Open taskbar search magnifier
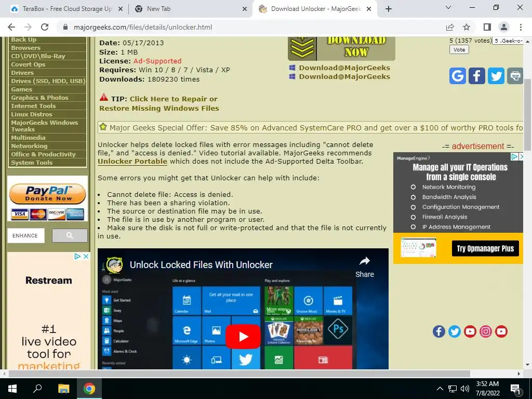 (x=37, y=389)
